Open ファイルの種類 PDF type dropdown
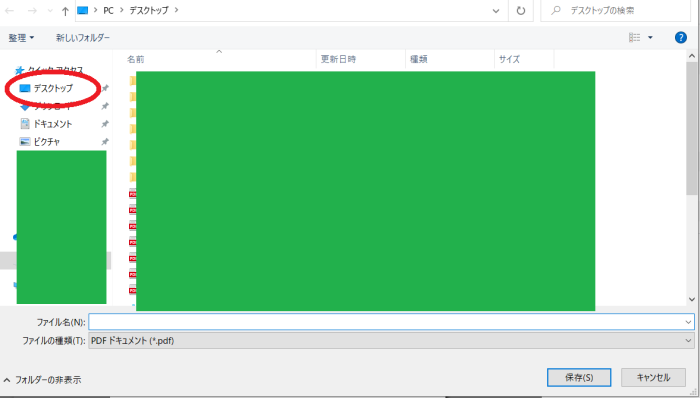700x398 pixels. [x=391, y=340]
